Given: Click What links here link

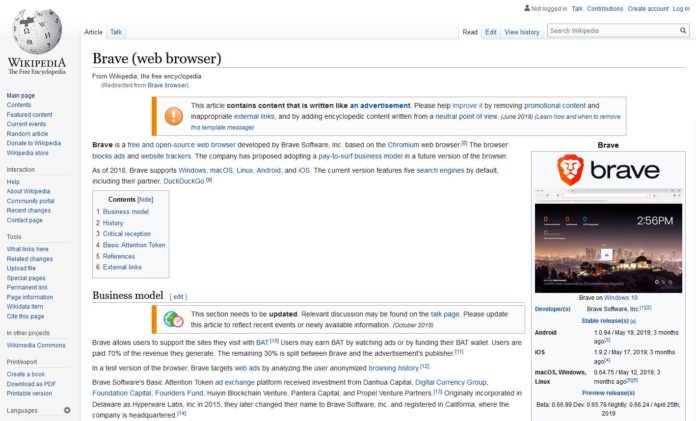Looking at the screenshot, I should tap(28, 249).
